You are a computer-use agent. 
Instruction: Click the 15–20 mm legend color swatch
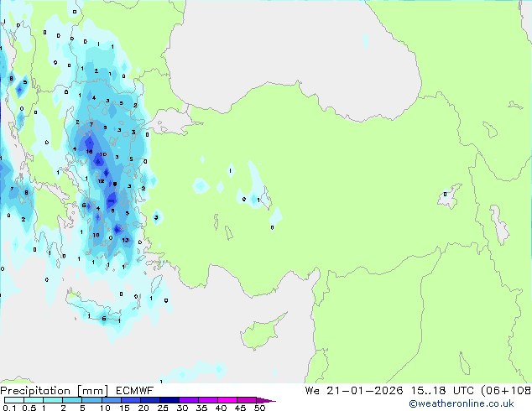pyautogui.click(x=130, y=400)
